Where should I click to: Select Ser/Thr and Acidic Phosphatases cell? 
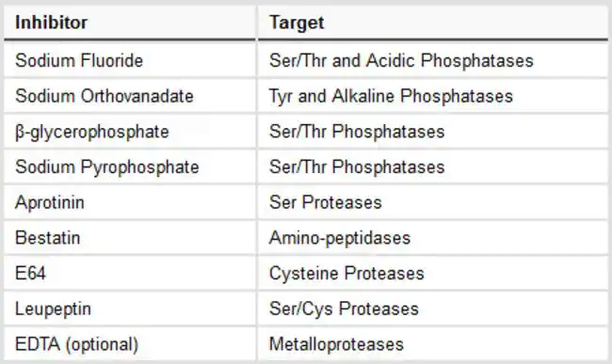pos(433,60)
